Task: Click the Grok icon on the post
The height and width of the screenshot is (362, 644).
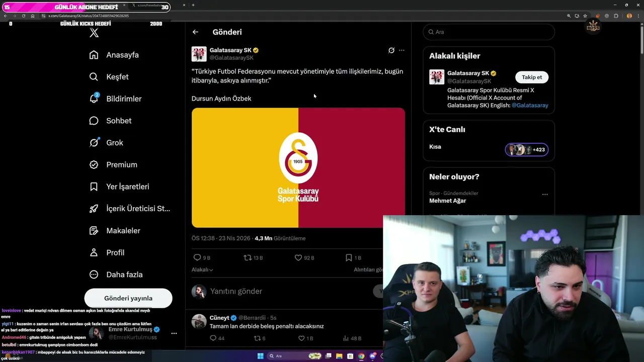Action: 391,50
